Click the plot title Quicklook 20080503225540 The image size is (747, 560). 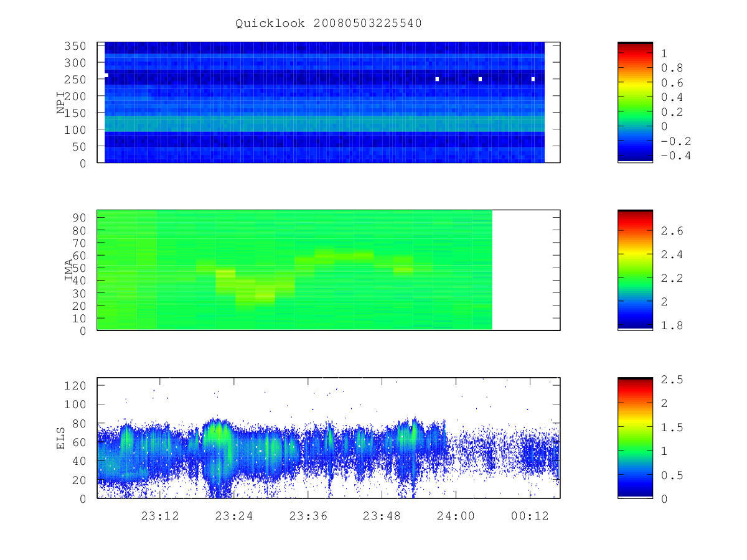point(329,24)
